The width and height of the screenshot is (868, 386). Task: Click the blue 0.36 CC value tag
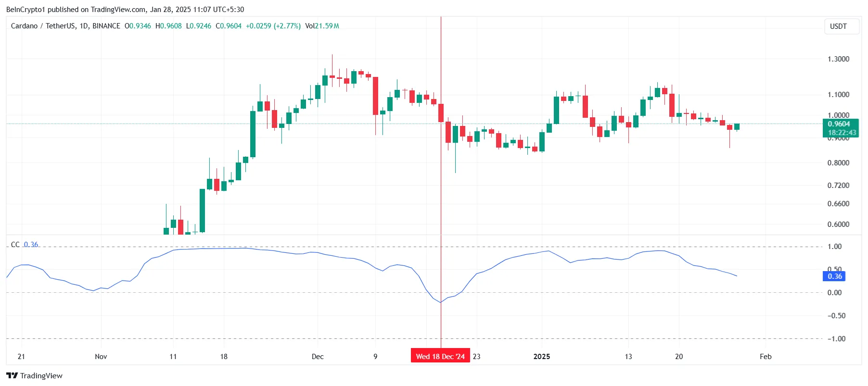pyautogui.click(x=834, y=276)
